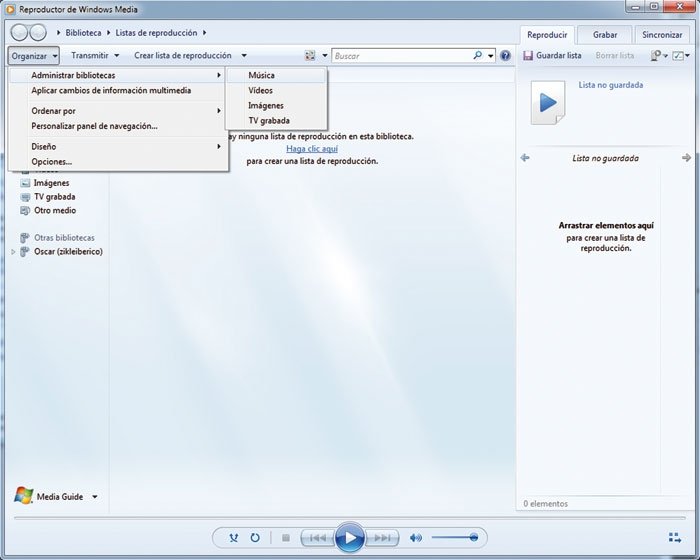Click Biblioteca in the breadcrumb
This screenshot has height=560, width=700.
83,33
